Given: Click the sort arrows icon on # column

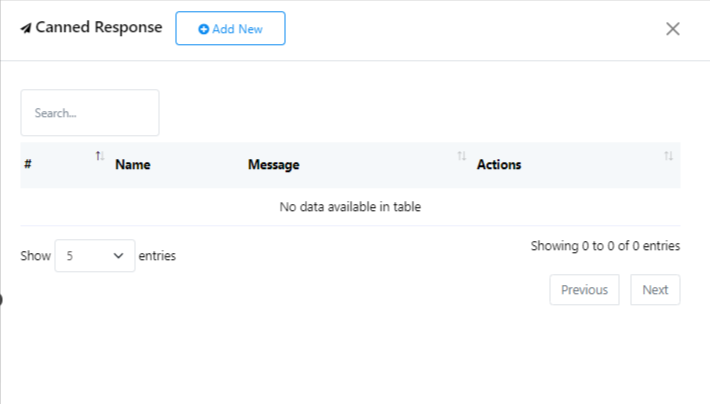Looking at the screenshot, I should tap(100, 156).
